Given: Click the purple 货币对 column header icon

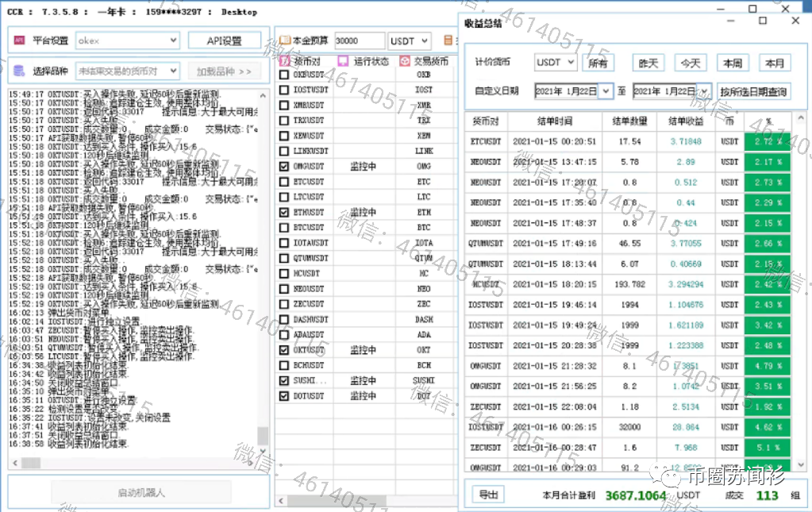Looking at the screenshot, I should coord(284,60).
